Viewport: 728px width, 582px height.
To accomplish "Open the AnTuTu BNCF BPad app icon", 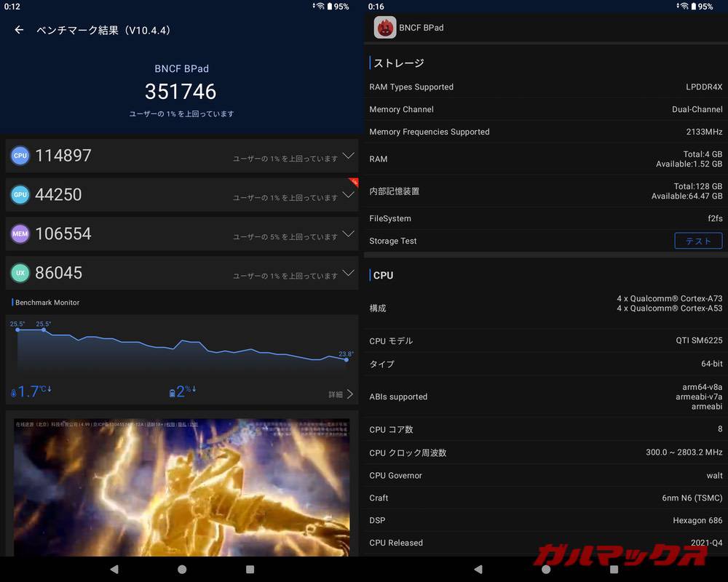I will pyautogui.click(x=384, y=28).
